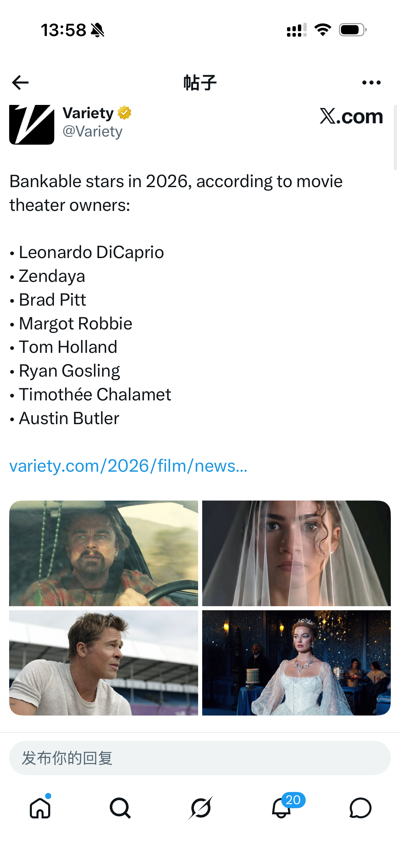This screenshot has width=400, height=868.
Task: Open Variety's profile avatar
Action: [x=32, y=125]
